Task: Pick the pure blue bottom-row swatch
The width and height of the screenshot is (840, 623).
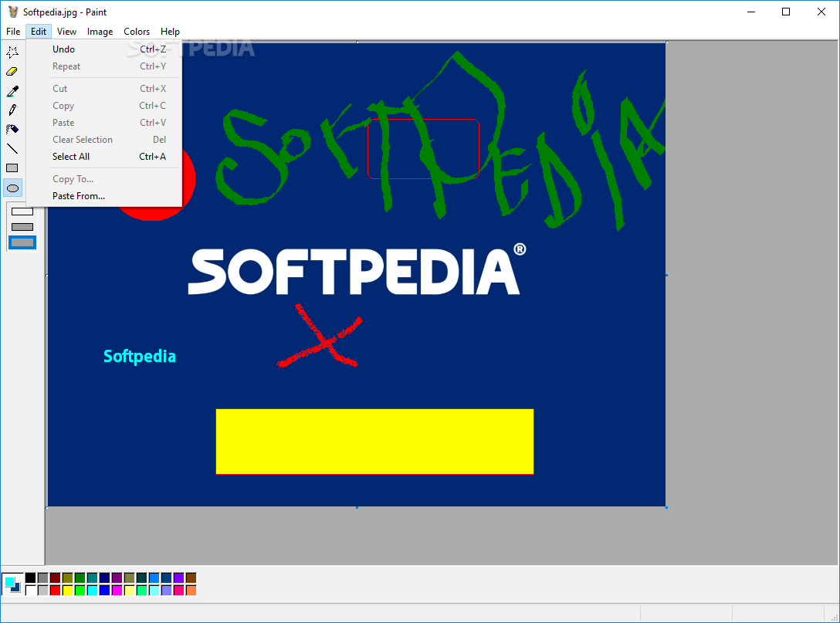Action: pos(104,591)
